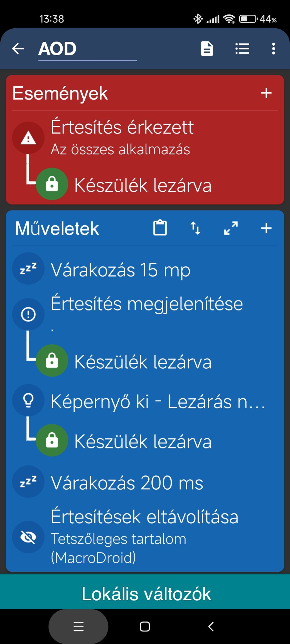Image resolution: width=290 pixels, height=644 pixels.
Task: Open the three-dot overflow menu
Action: [274, 49]
